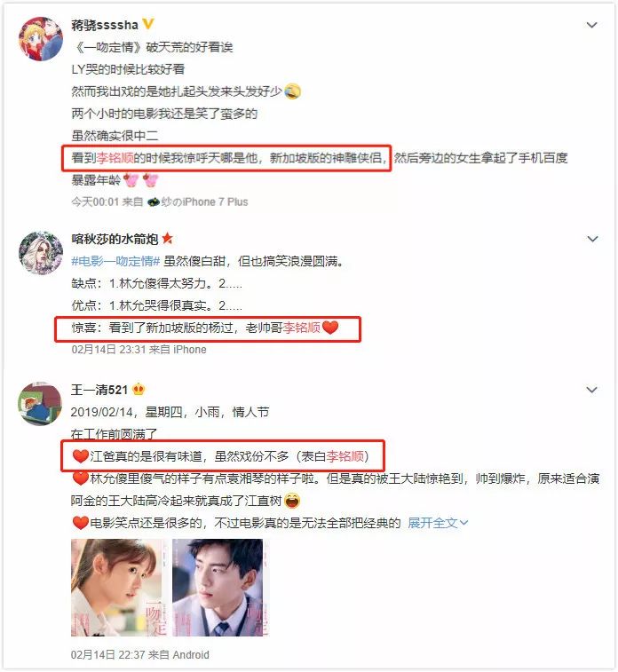Open the female lead poster thumbnail
618x672 pixels.
(x=119, y=588)
